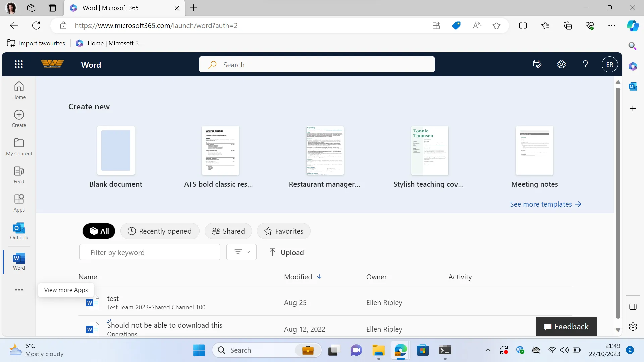The height and width of the screenshot is (362, 644).
Task: Toggle the Edge sidebar pane button
Action: click(633, 307)
